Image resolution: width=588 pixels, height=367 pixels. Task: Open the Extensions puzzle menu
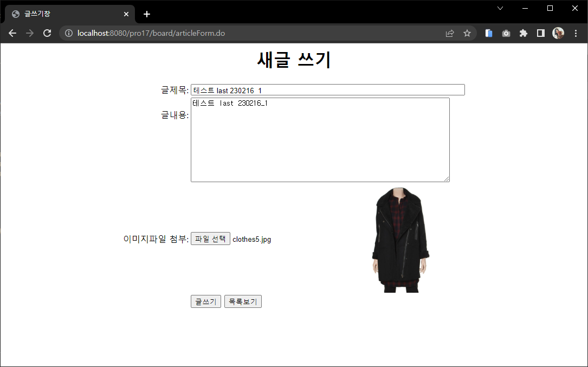click(x=523, y=33)
